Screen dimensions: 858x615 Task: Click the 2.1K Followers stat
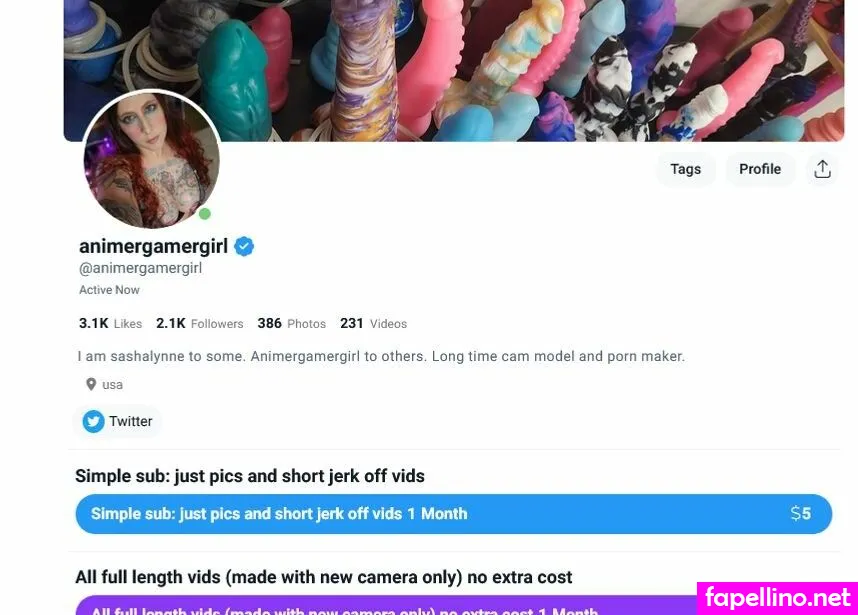point(200,323)
